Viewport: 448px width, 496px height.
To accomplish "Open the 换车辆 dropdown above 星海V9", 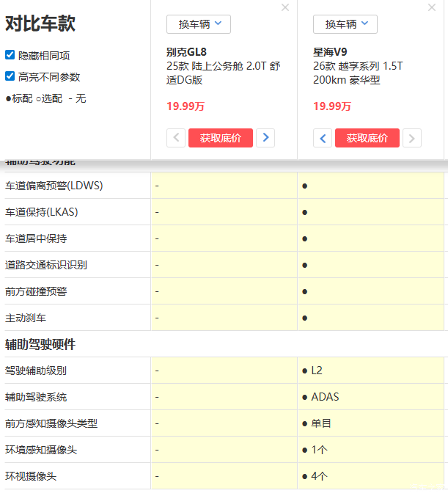I will pyautogui.click(x=345, y=24).
